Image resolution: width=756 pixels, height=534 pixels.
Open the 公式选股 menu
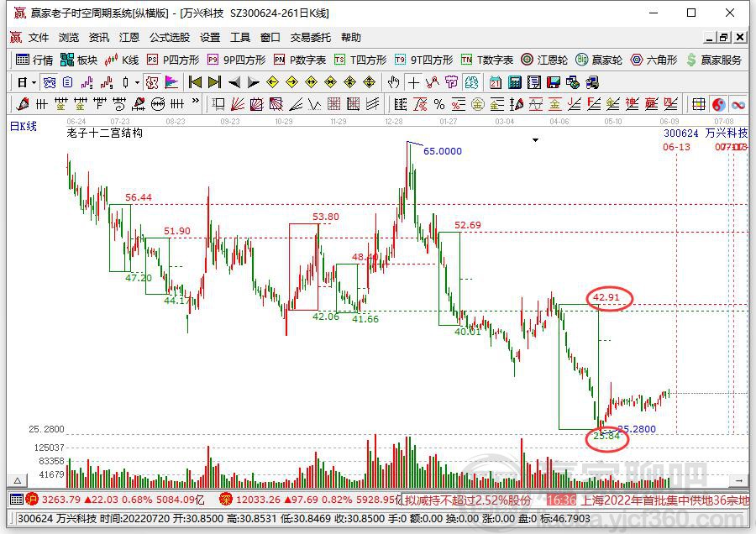click(170, 38)
